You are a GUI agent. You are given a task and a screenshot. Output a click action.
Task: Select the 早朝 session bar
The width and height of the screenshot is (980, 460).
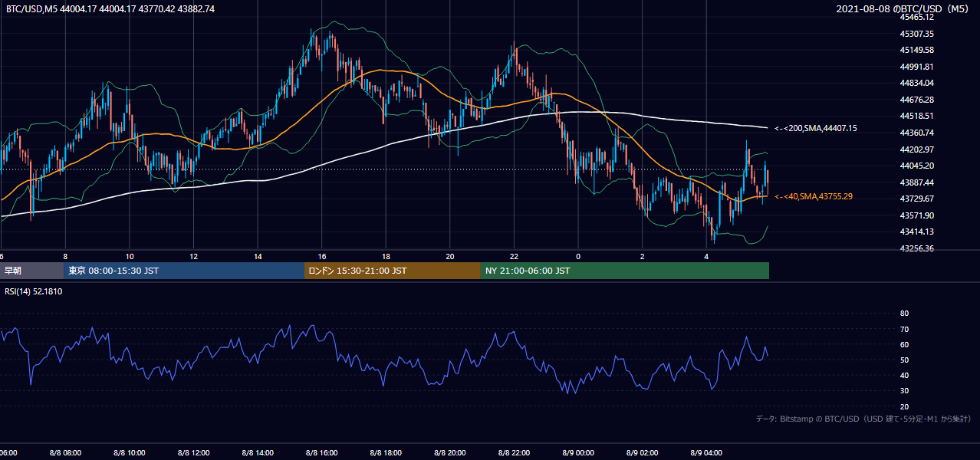(32, 271)
